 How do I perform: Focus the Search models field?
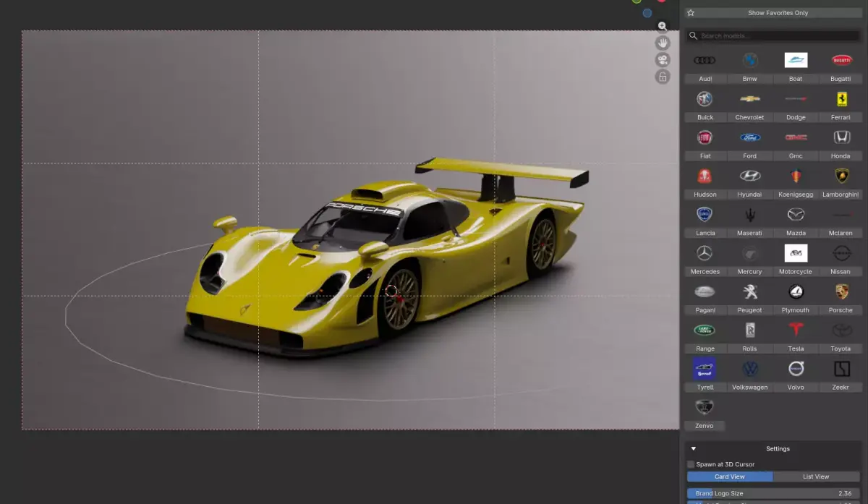tap(773, 35)
